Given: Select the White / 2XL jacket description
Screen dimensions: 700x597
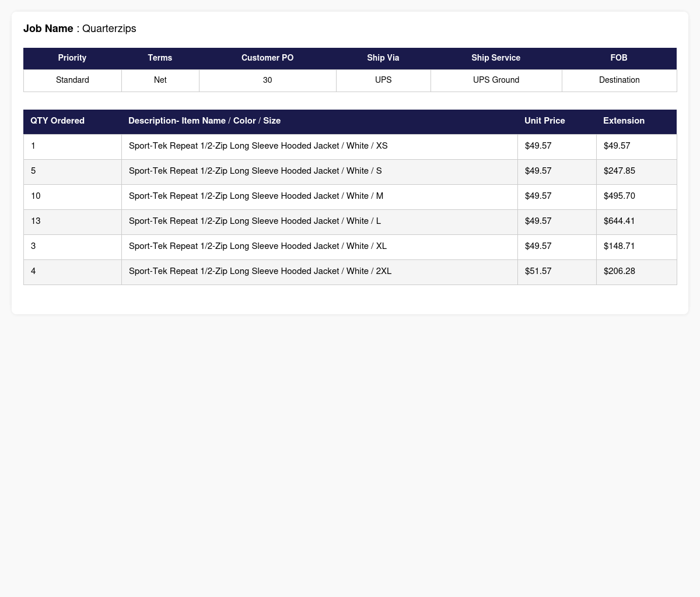Looking at the screenshot, I should click(320, 272).
